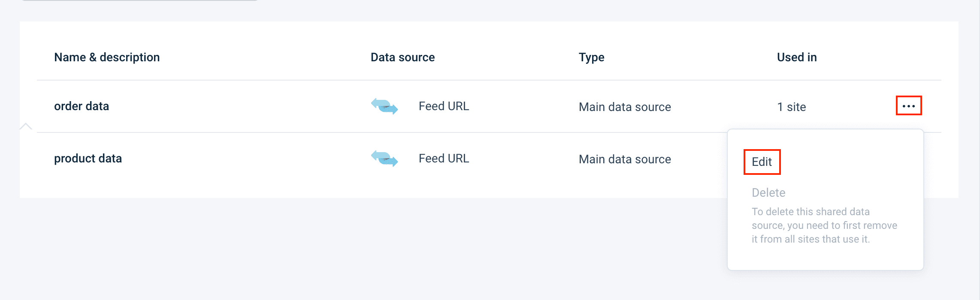Click empty space below Delete text inside popup
Screen dimensions: 980x300
click(825, 257)
